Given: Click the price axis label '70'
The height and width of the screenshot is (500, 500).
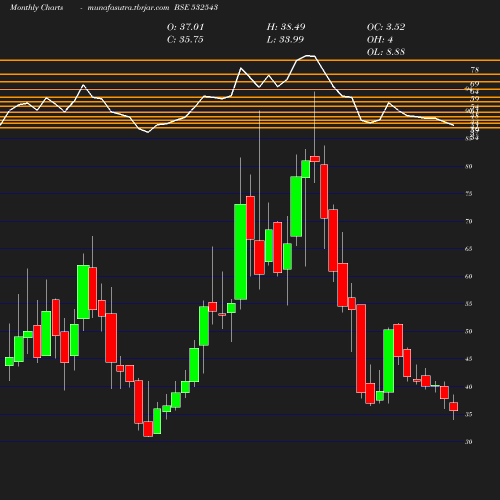Looking at the screenshot, I should (x=469, y=221).
